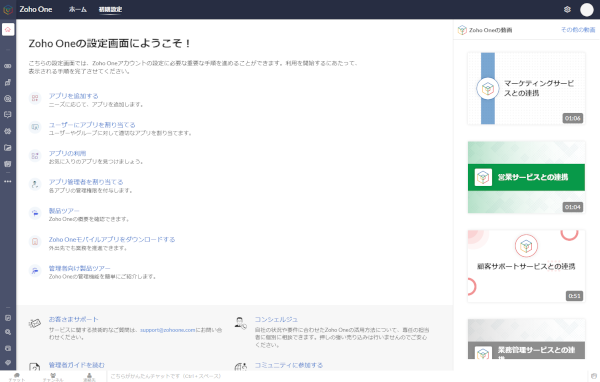Click the checklist icon in the lower sidebar
This screenshot has height=382, width=600.
click(x=8, y=318)
